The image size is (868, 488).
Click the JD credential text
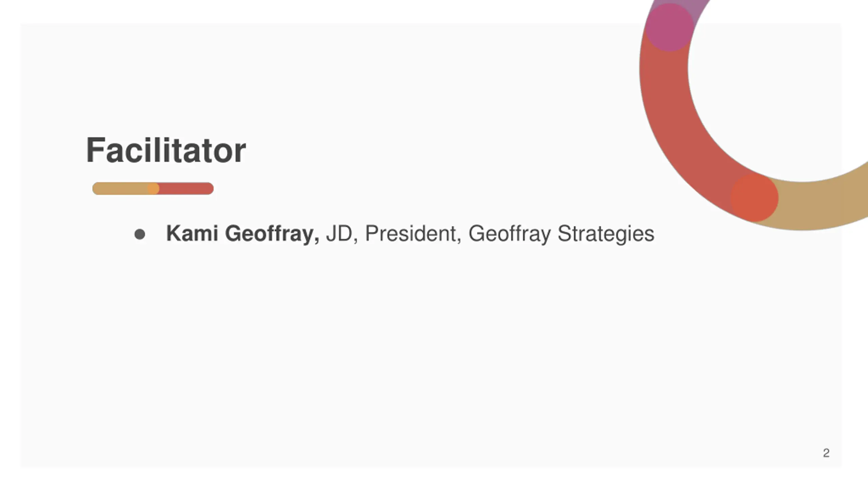coord(339,233)
